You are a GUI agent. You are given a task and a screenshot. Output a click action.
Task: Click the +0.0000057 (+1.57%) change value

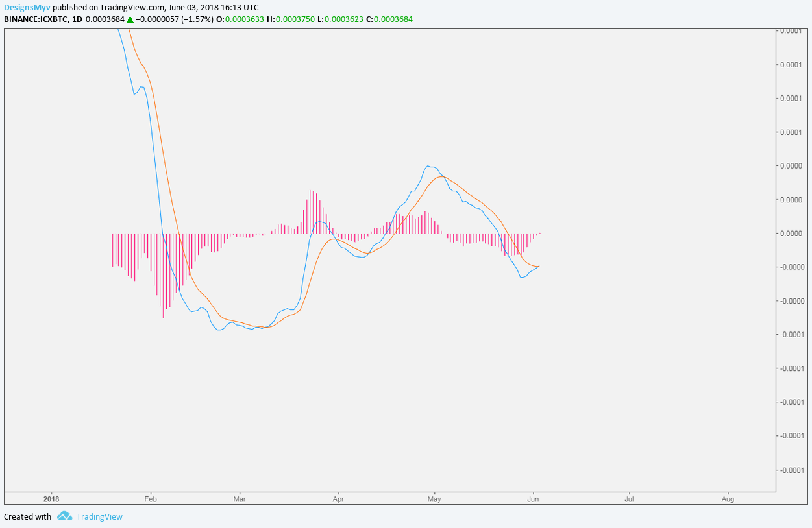click(174, 19)
